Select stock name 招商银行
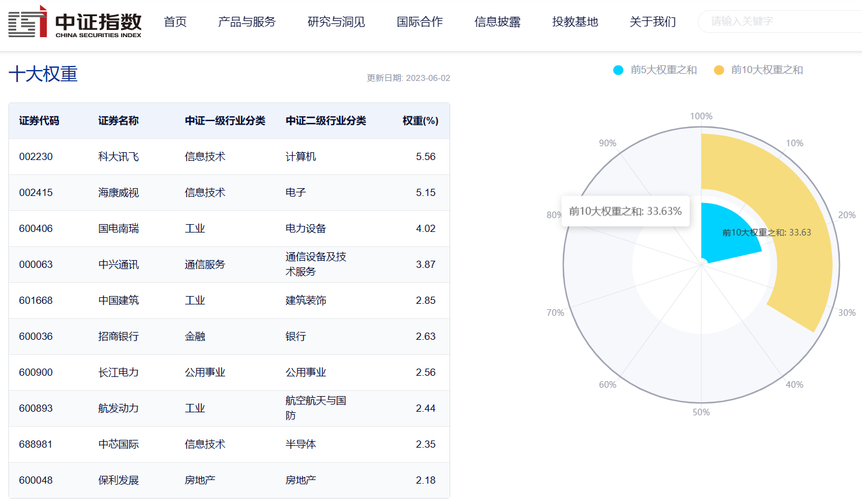 click(119, 337)
